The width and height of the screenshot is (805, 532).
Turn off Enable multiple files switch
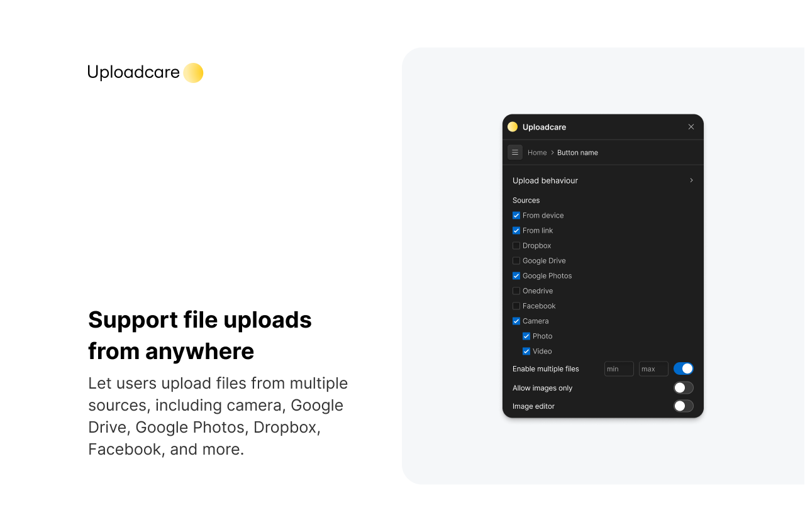point(684,369)
